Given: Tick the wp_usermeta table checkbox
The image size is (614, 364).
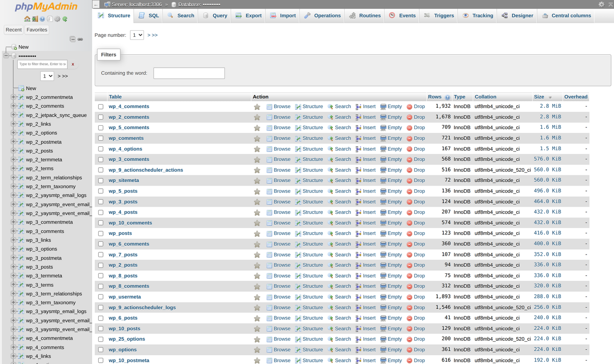Looking at the screenshot, I should (101, 297).
